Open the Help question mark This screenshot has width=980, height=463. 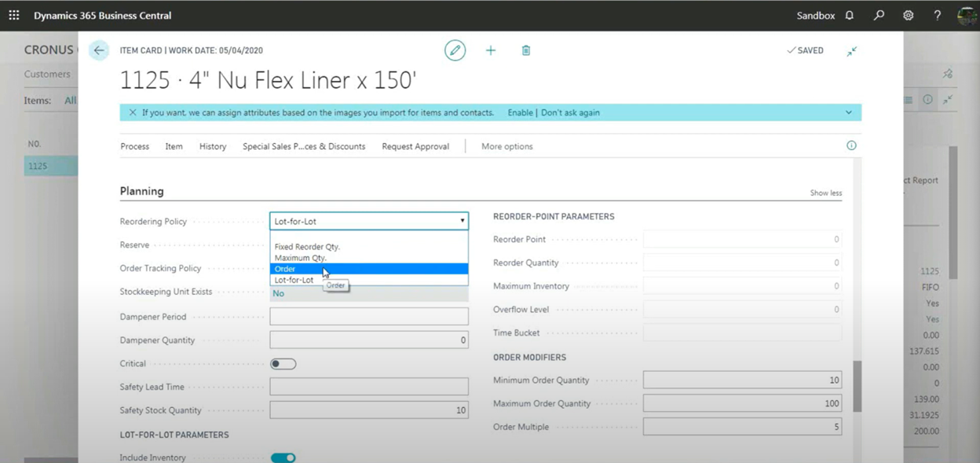[x=937, y=15]
